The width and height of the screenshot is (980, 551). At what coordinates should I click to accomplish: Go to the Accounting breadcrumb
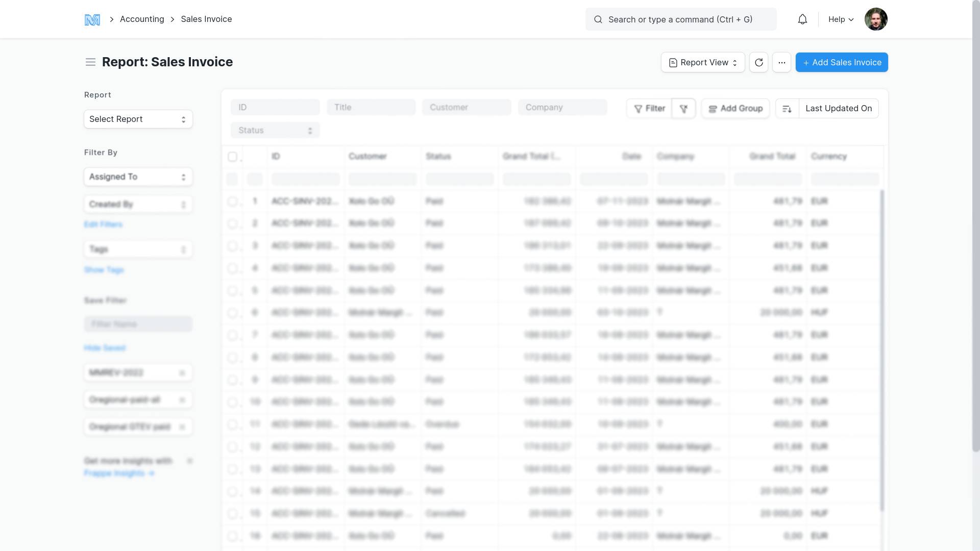pyautogui.click(x=142, y=19)
